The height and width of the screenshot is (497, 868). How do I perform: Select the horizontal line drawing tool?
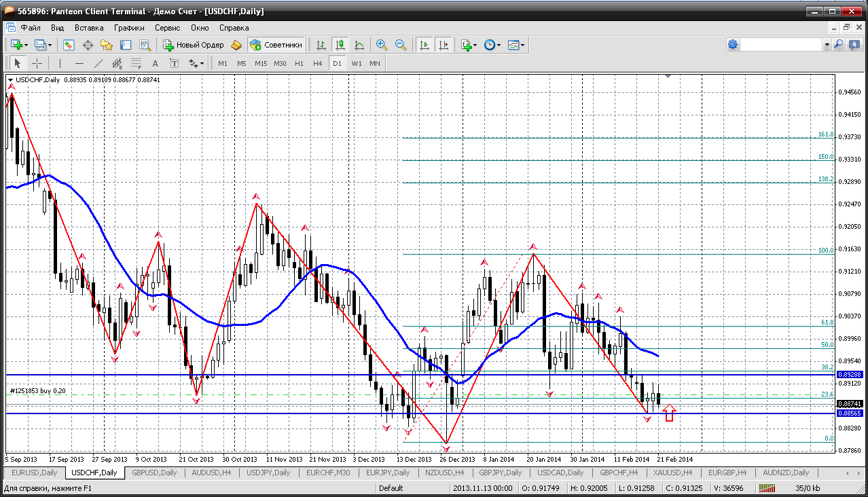pos(79,63)
